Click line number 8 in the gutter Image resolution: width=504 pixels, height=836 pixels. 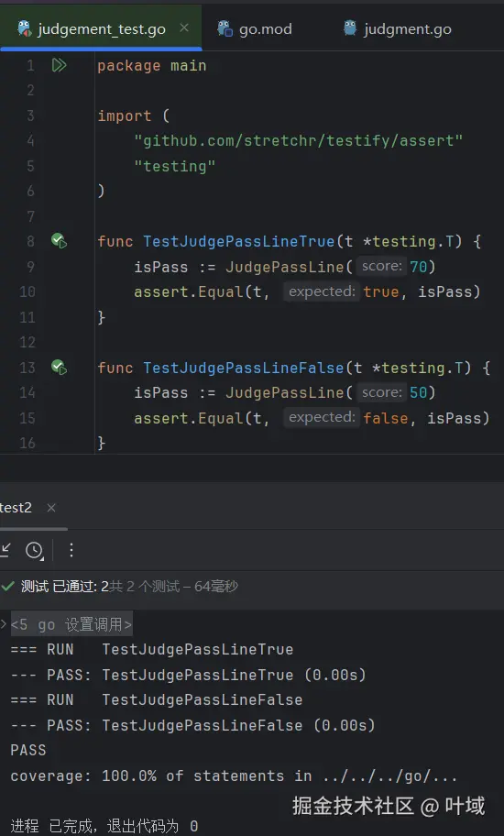click(30, 241)
